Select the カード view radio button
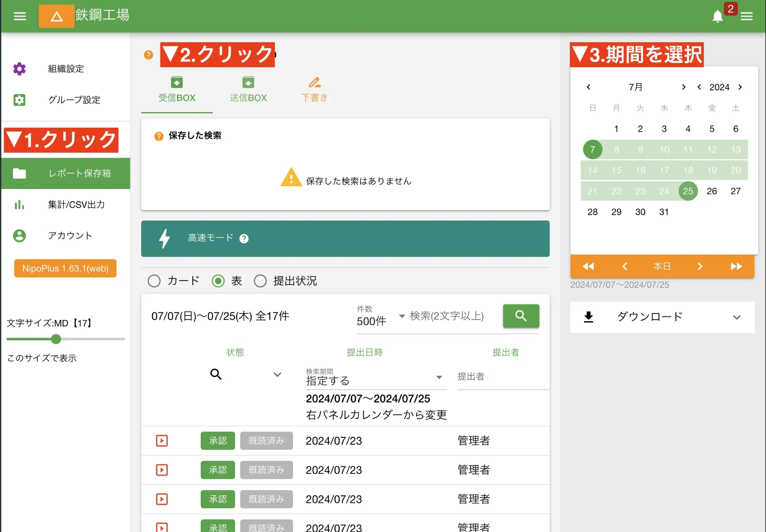This screenshot has height=532, width=766. (x=154, y=281)
